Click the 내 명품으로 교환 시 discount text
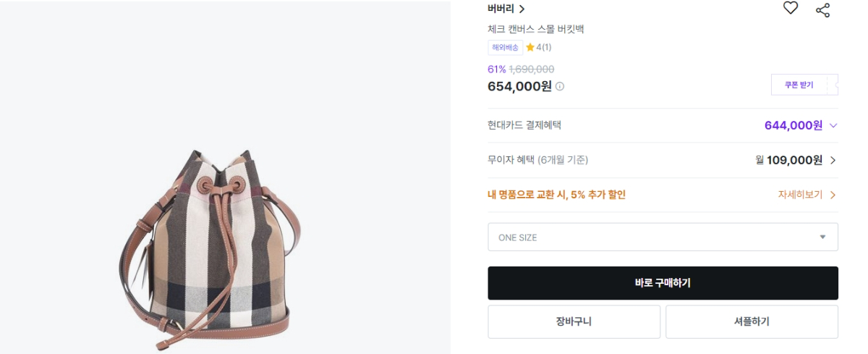Image resolution: width=868 pixels, height=354 pixels. pos(556,195)
